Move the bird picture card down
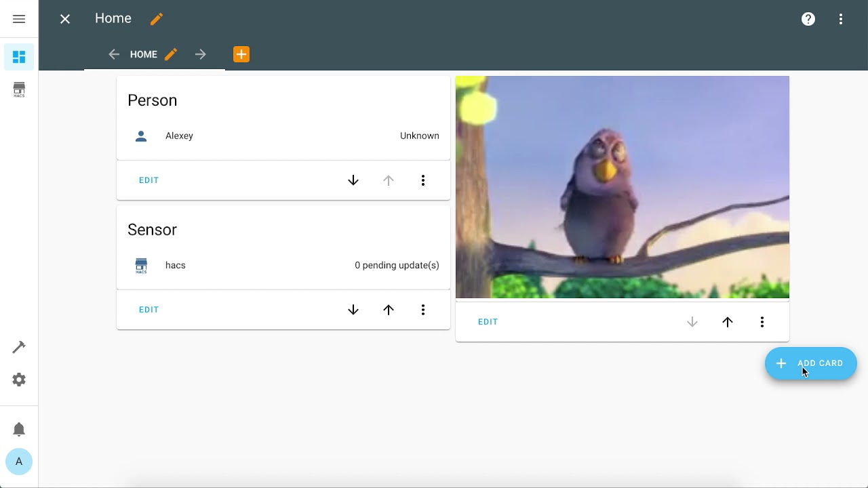 point(692,322)
